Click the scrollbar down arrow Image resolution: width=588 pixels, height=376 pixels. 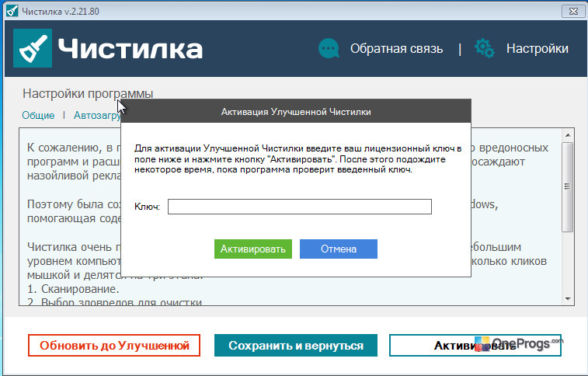(x=568, y=299)
